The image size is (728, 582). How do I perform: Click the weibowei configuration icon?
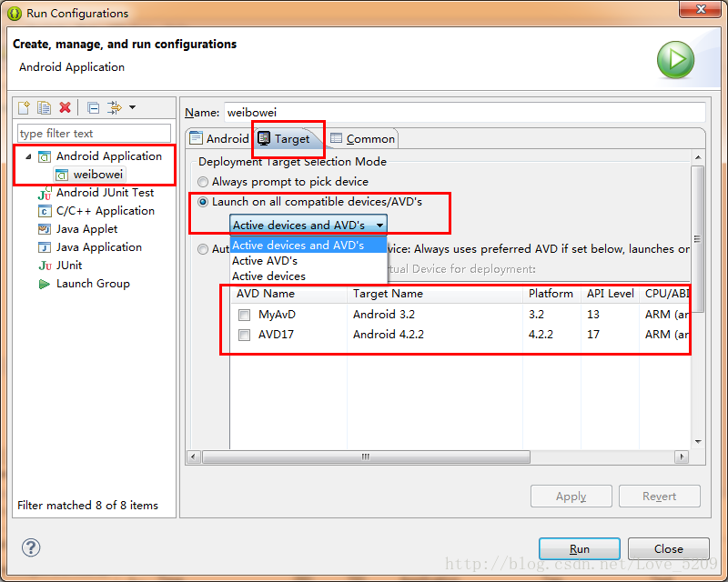pos(62,175)
